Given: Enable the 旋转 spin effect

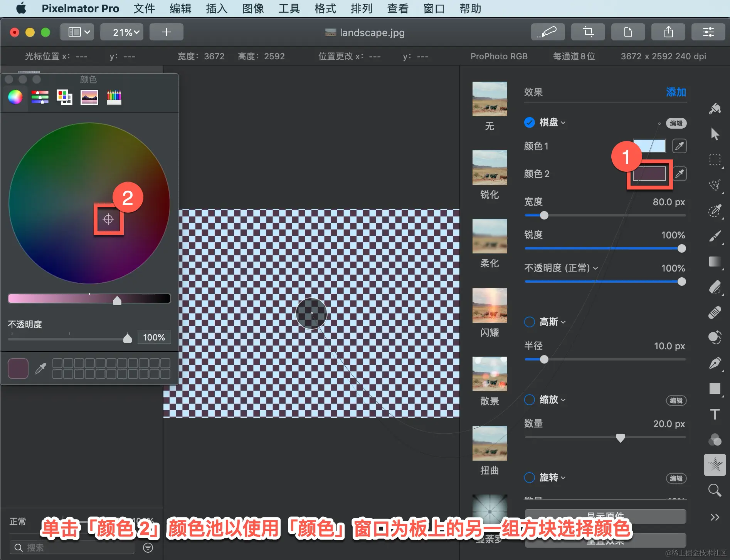Looking at the screenshot, I should [x=530, y=478].
